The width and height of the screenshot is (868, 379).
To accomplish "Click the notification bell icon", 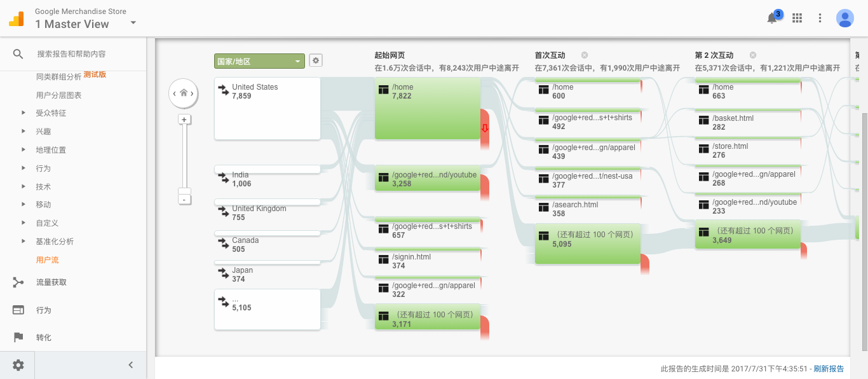I will pyautogui.click(x=771, y=18).
